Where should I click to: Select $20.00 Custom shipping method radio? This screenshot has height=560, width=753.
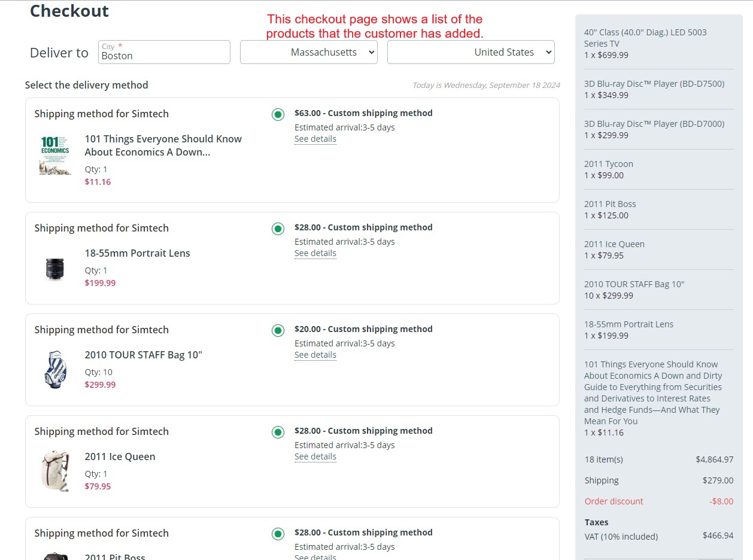278,330
